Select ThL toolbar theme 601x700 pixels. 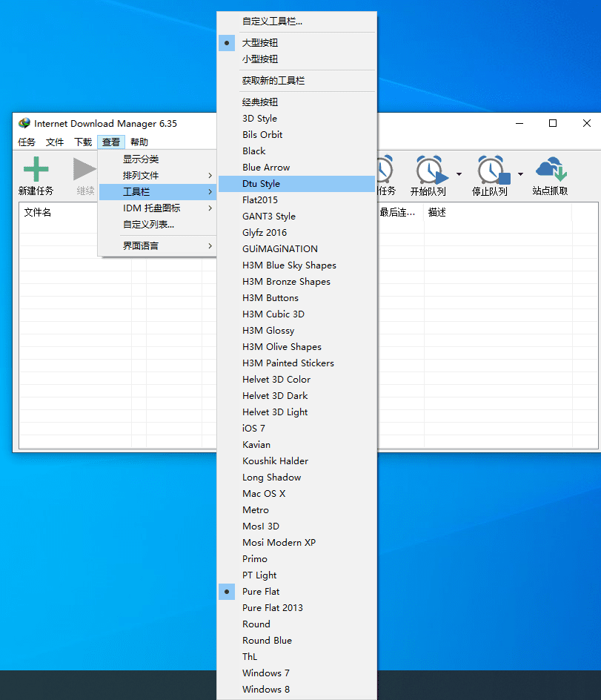(296, 657)
